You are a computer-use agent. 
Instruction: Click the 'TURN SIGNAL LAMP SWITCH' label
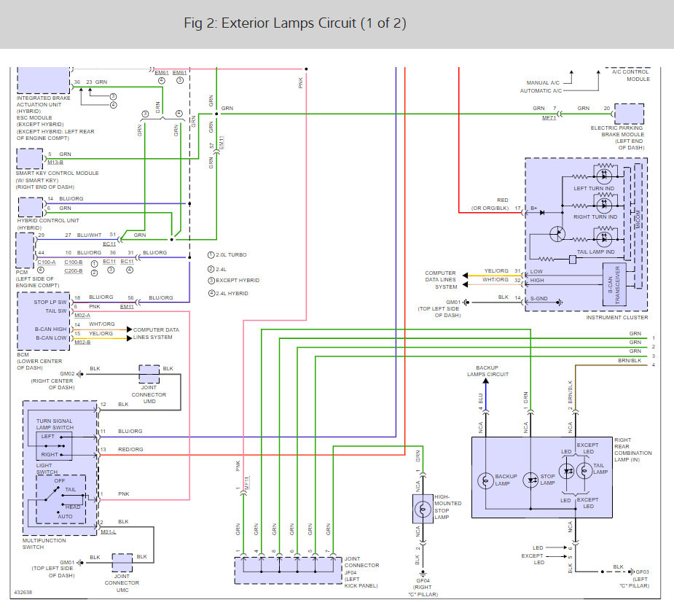click(x=55, y=424)
